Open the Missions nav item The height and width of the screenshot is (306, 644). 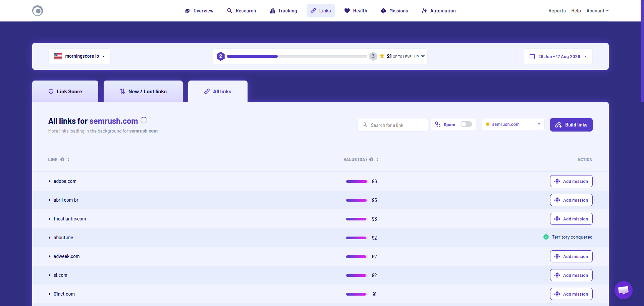[394, 11]
